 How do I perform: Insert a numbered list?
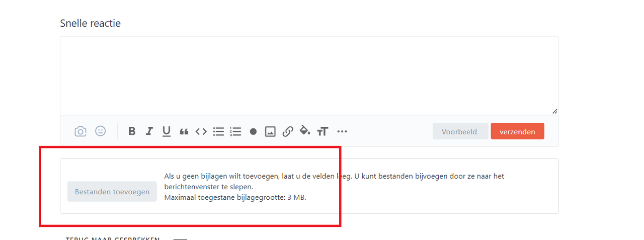(235, 131)
